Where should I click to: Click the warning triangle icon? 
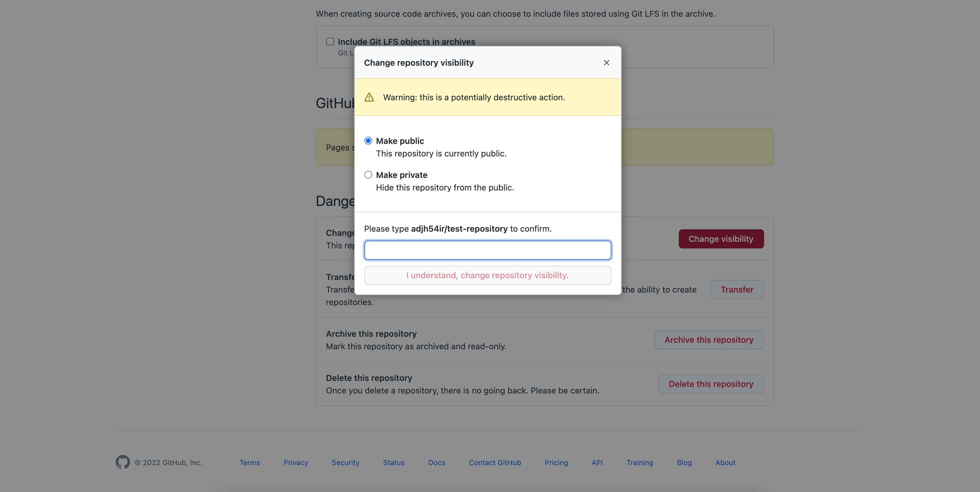[369, 98]
